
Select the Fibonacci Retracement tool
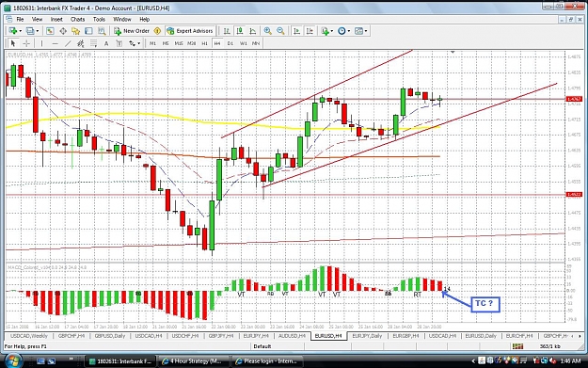point(93,43)
